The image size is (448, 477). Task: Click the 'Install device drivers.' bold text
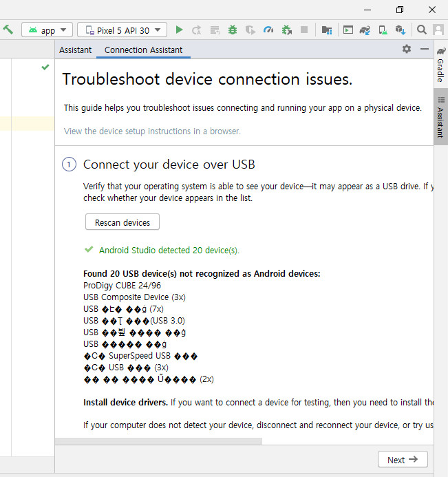point(126,403)
